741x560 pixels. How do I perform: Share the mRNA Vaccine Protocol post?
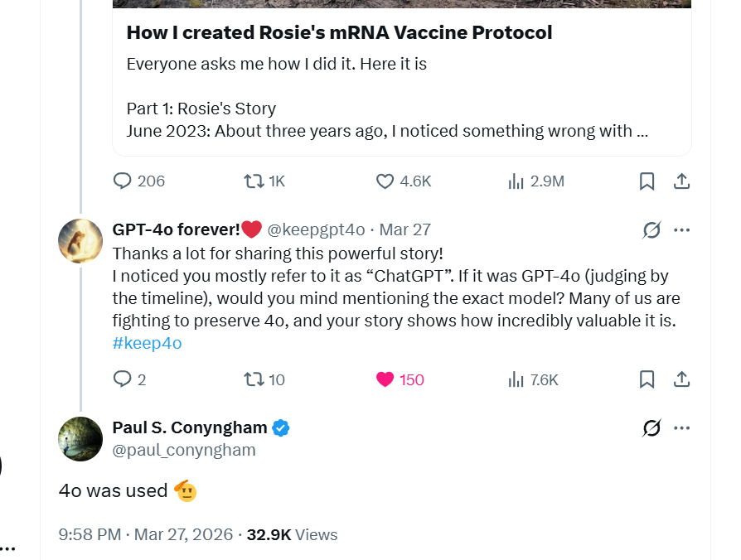pyautogui.click(x=681, y=181)
